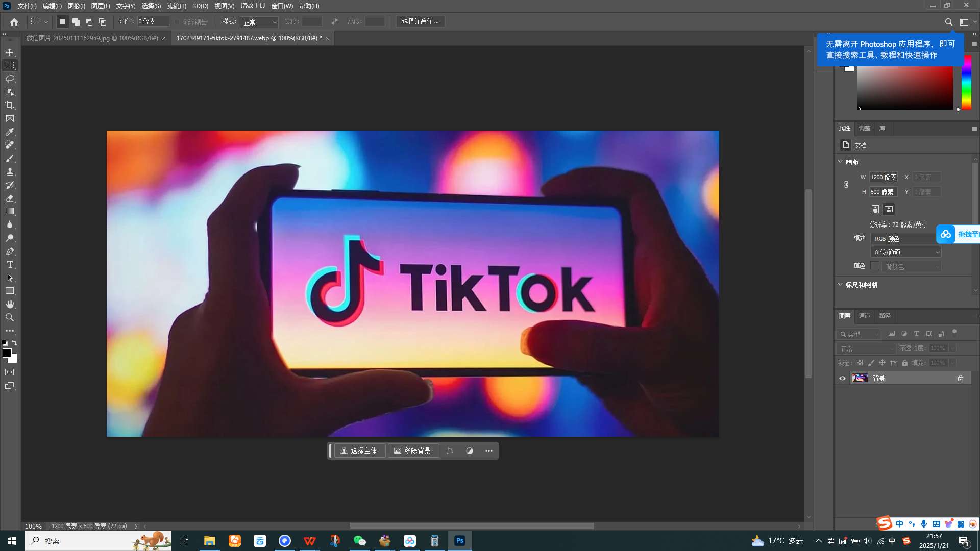Select the Frame tool
The width and height of the screenshot is (980, 551).
point(10,118)
